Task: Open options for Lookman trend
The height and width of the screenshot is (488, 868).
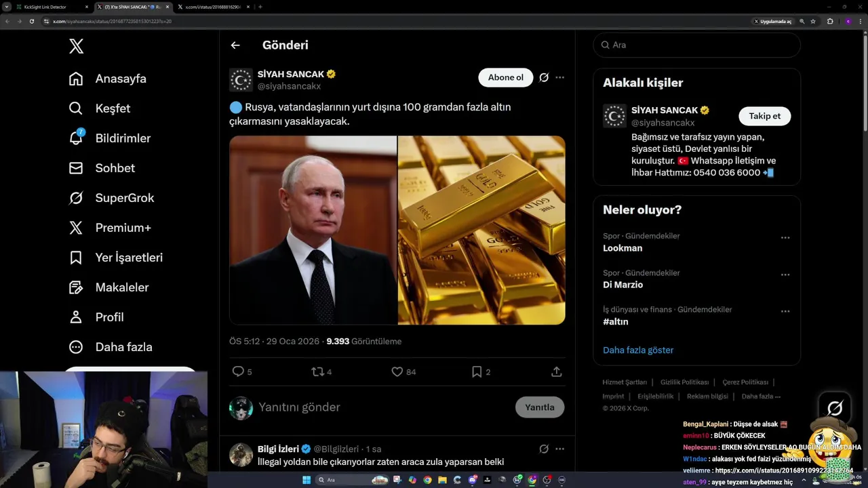Action: (785, 238)
